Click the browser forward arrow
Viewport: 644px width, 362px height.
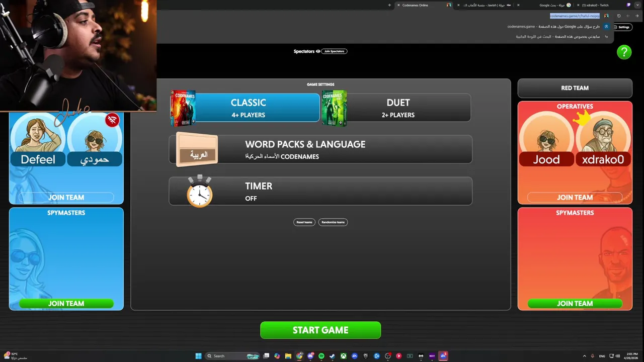[x=628, y=16]
